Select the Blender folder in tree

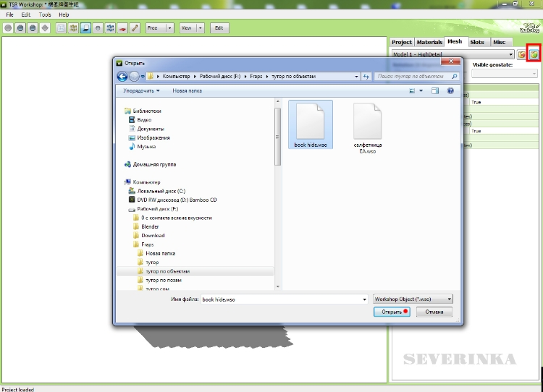150,226
